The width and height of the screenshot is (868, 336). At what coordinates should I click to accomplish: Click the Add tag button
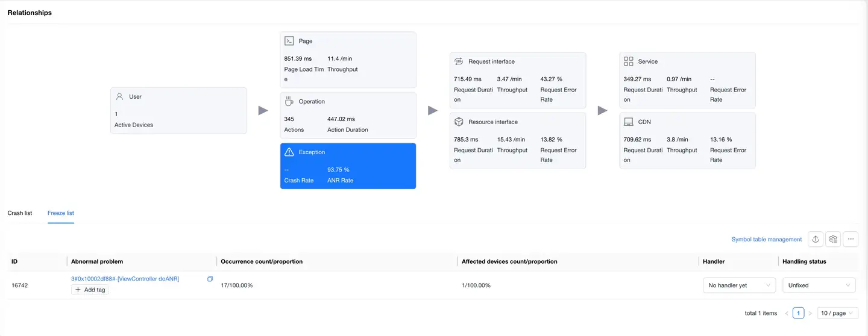[90, 290]
